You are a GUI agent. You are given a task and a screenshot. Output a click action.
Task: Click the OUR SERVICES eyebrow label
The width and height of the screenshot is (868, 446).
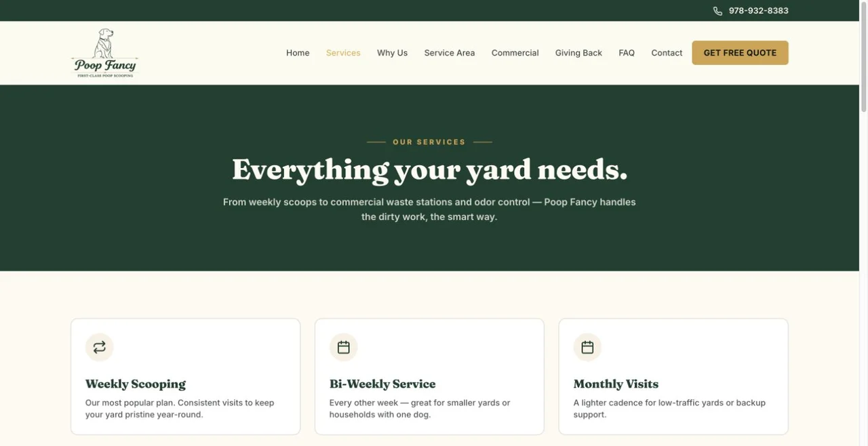pyautogui.click(x=429, y=142)
